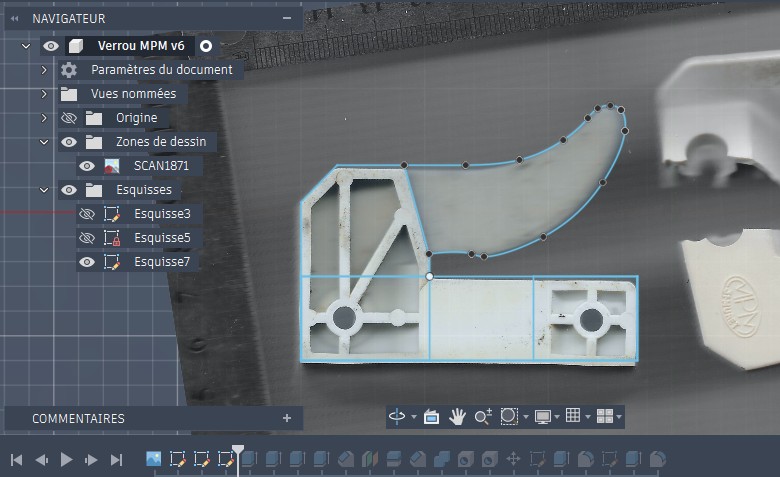Toggle visibility of Origine folder

pos(69,118)
